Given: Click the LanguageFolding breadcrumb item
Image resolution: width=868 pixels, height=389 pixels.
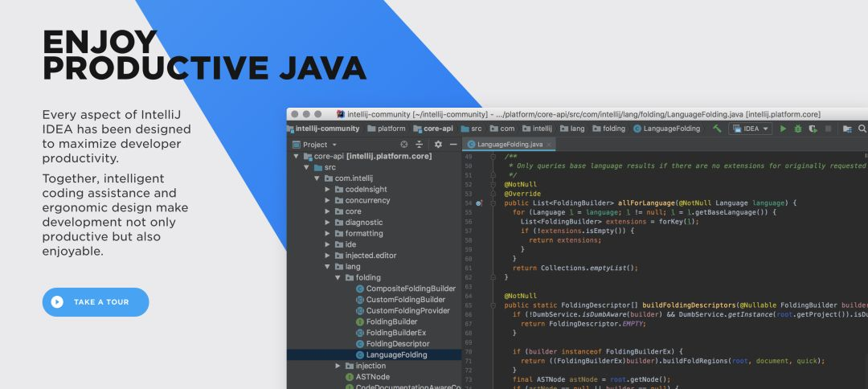Looking at the screenshot, I should tap(666, 129).
